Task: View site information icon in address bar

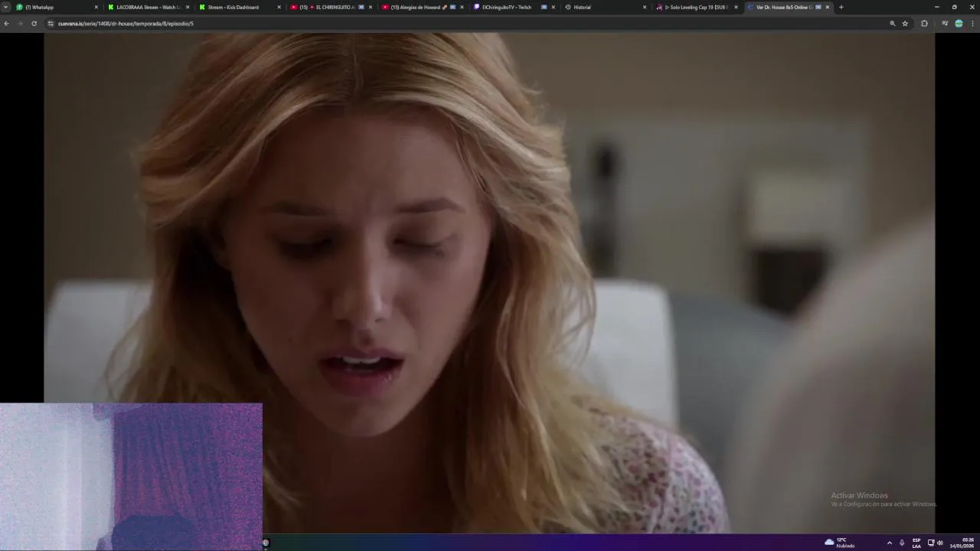Action: pyautogui.click(x=51, y=24)
